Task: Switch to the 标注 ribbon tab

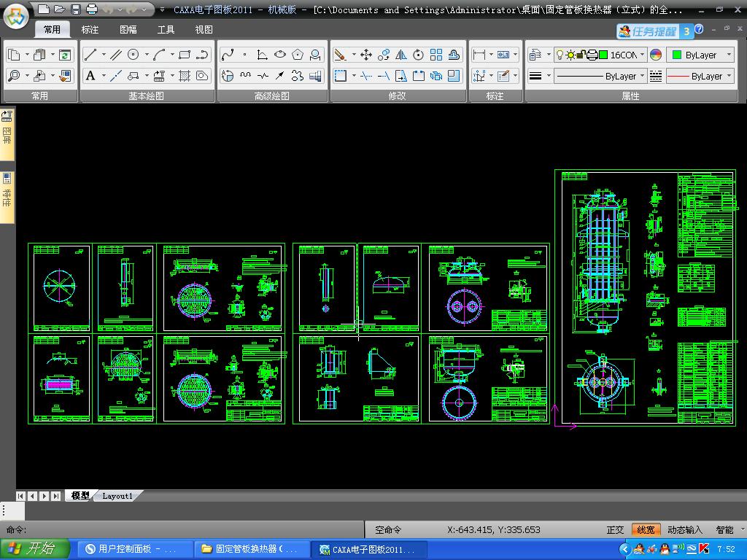Action: point(90,30)
